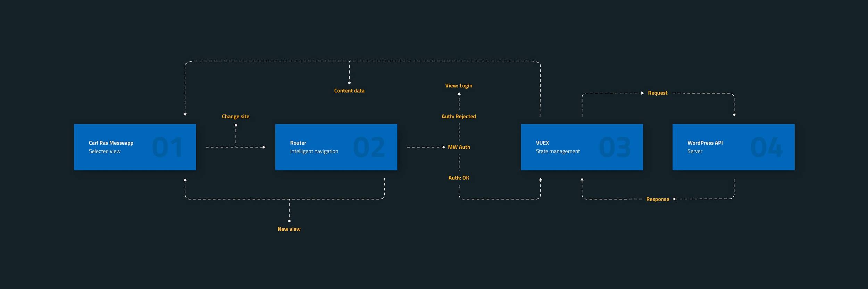Click the Carl Ras Messeapp box title

click(x=111, y=143)
